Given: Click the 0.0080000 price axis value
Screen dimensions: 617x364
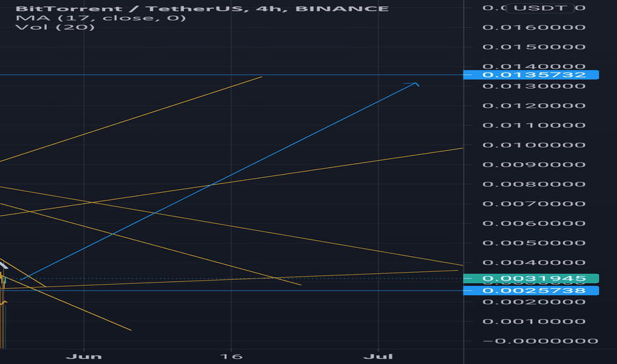Looking at the screenshot, I should (534, 184).
